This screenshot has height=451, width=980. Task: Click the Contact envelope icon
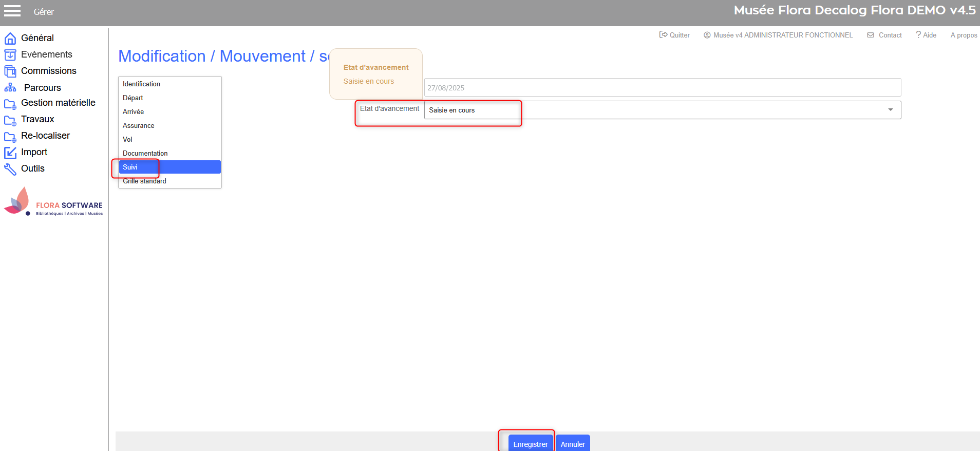tap(871, 35)
